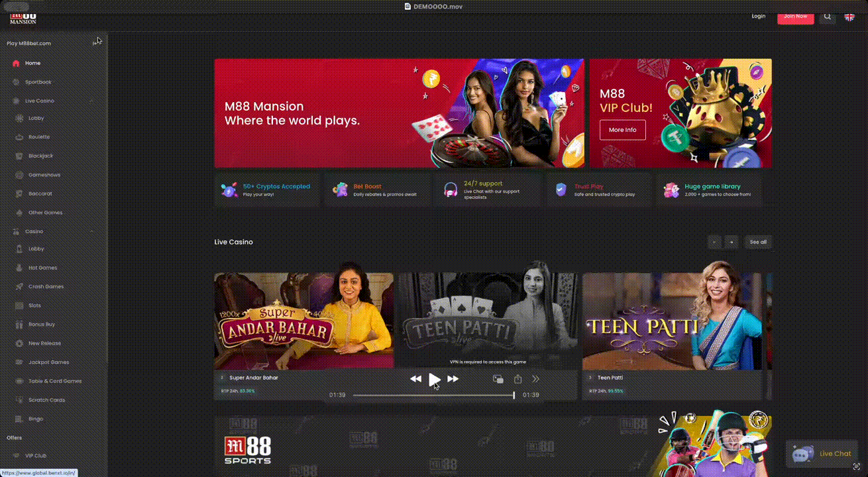Click the Live Casino Lobby icon
Viewport: 868px width, 477px height.
pos(19,119)
